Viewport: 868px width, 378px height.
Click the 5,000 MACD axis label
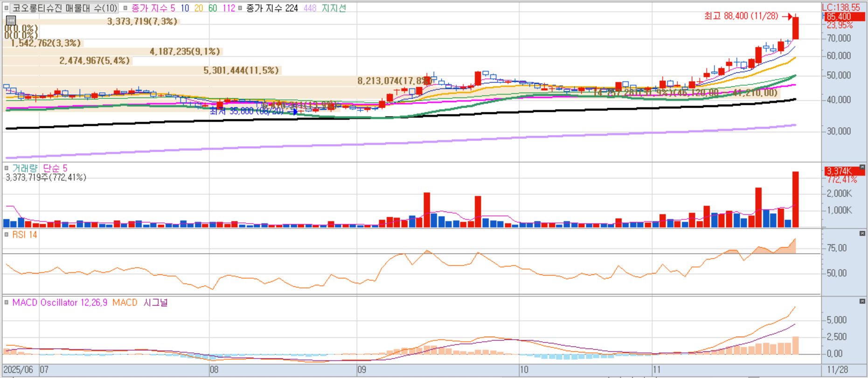coord(836,320)
